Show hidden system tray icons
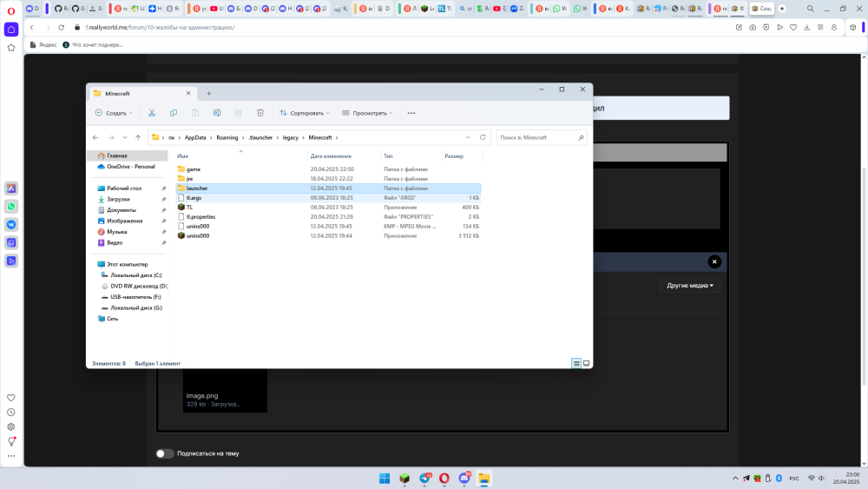The image size is (868, 489). click(x=735, y=479)
